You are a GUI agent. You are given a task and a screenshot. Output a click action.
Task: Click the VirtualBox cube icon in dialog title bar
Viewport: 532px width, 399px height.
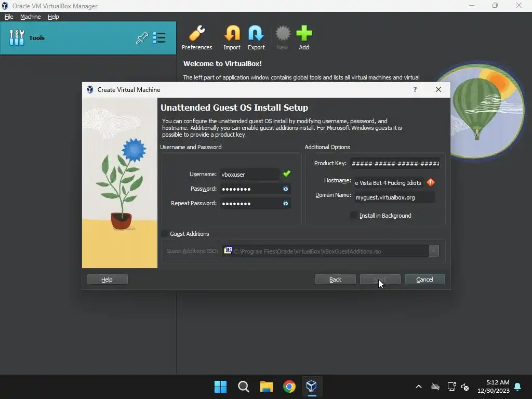click(x=90, y=89)
